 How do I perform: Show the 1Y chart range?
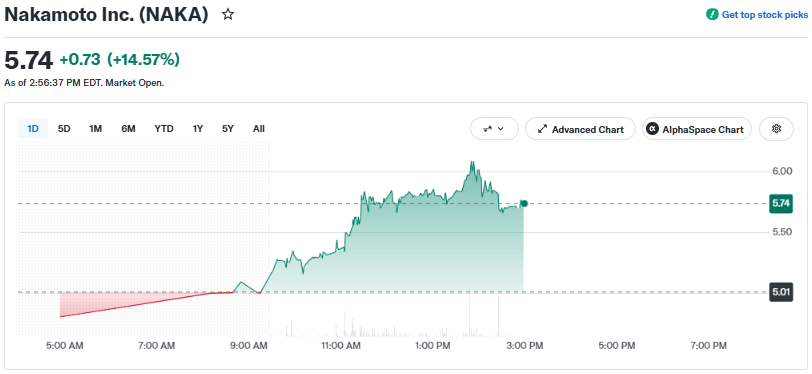(x=198, y=129)
